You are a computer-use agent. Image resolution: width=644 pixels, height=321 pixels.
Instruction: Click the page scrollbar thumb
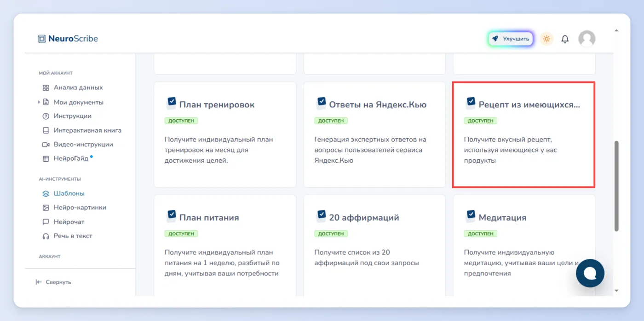[x=616, y=186]
